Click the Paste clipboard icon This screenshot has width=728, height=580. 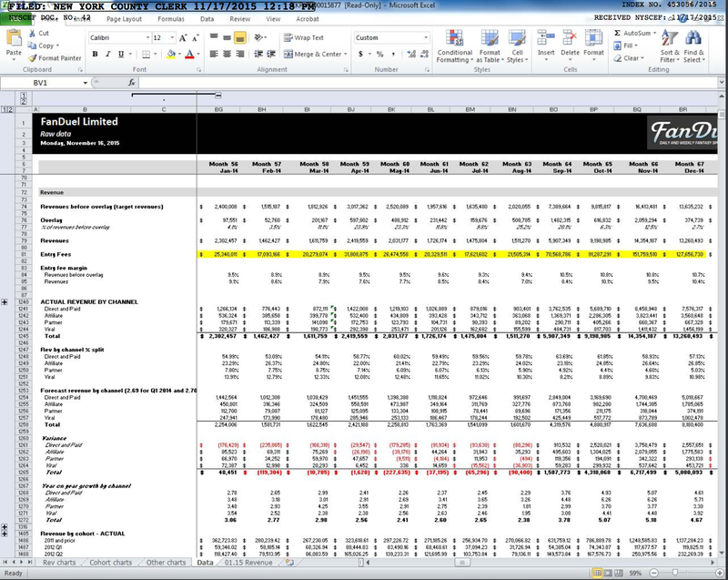click(x=14, y=38)
